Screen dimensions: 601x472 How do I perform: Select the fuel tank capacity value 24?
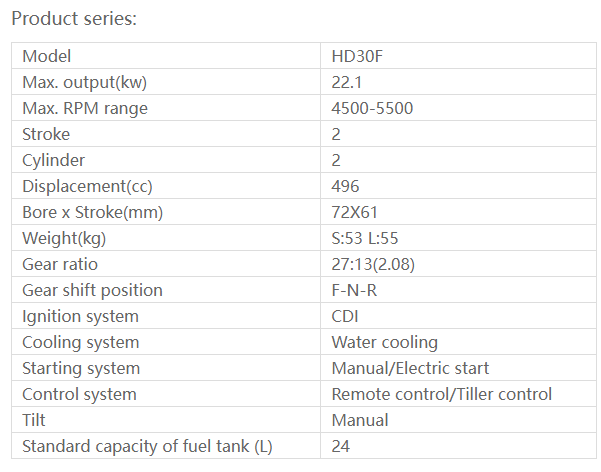click(341, 446)
